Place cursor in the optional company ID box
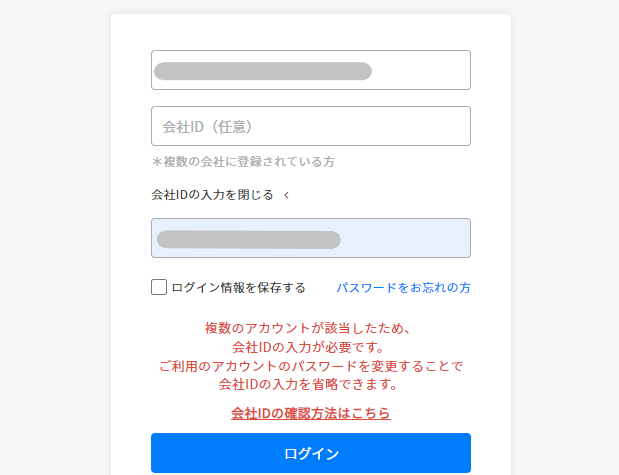 click(310, 126)
